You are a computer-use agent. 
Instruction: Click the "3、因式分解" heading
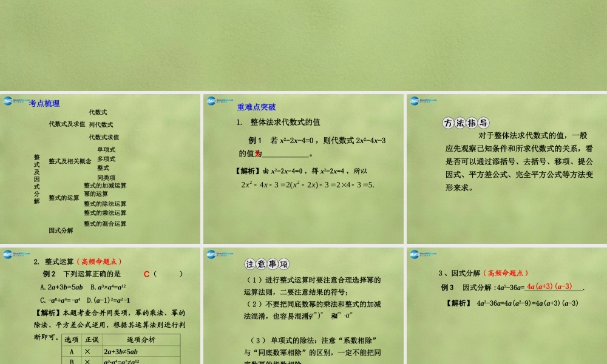[459, 273]
